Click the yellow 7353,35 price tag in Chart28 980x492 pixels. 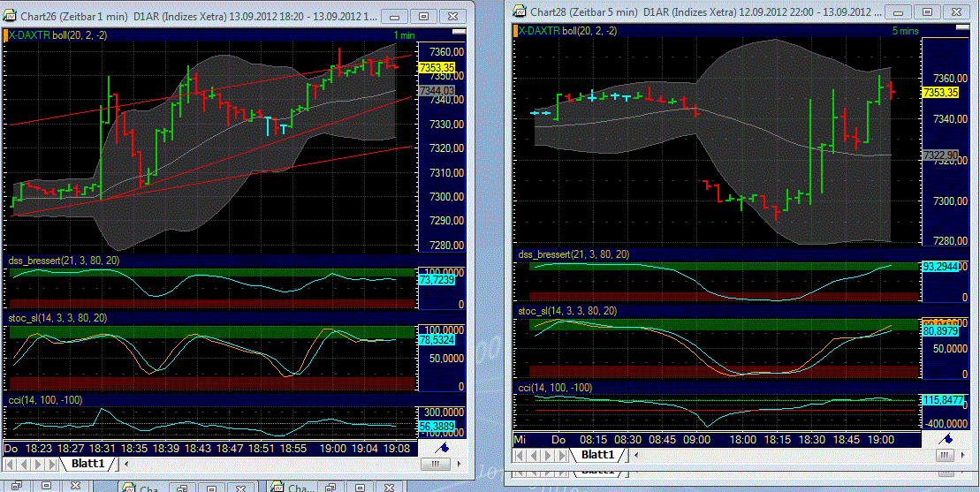[940, 93]
